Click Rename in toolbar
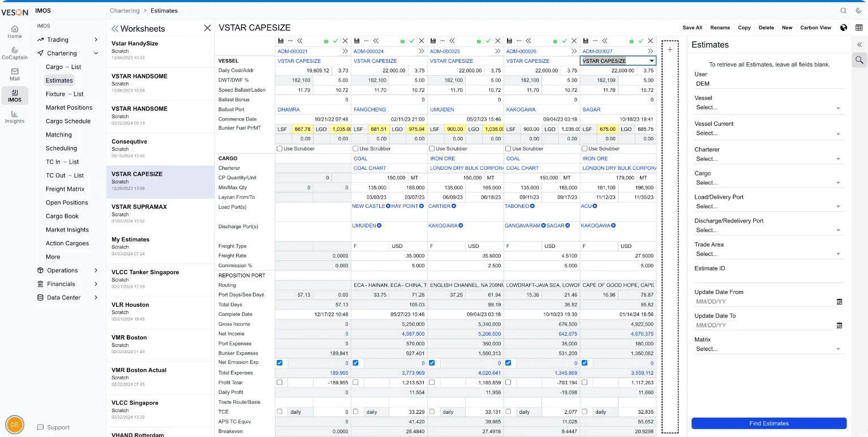868x437 pixels. click(720, 28)
